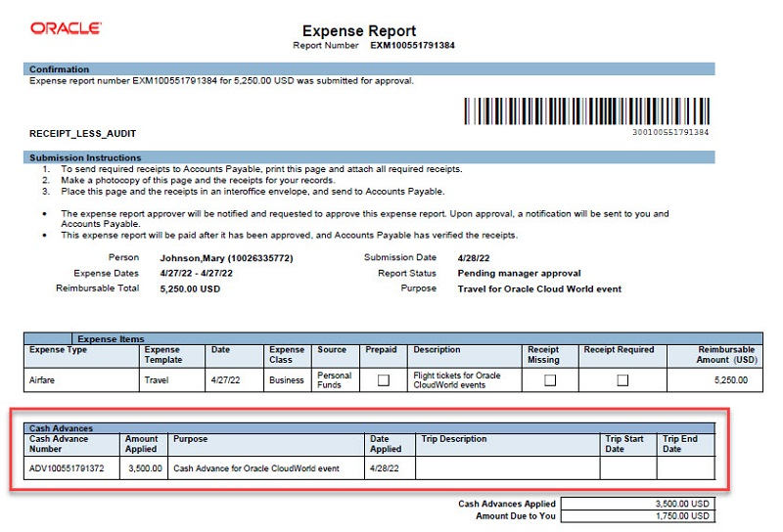Click the report barcode image

click(x=586, y=111)
